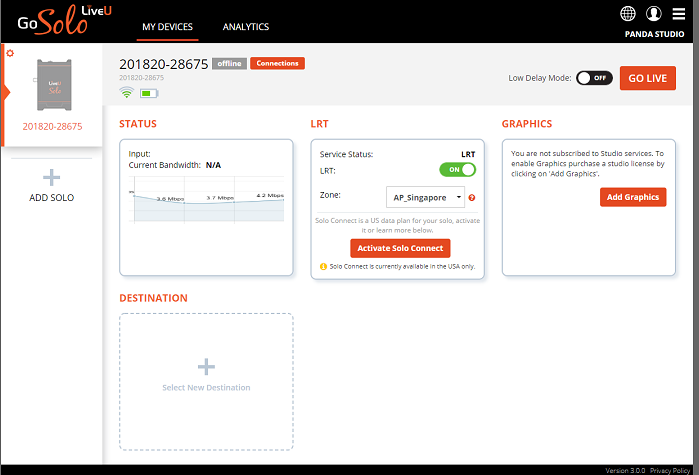
Task: Click device name 201820-28675 in sidebar
Action: [x=52, y=127]
